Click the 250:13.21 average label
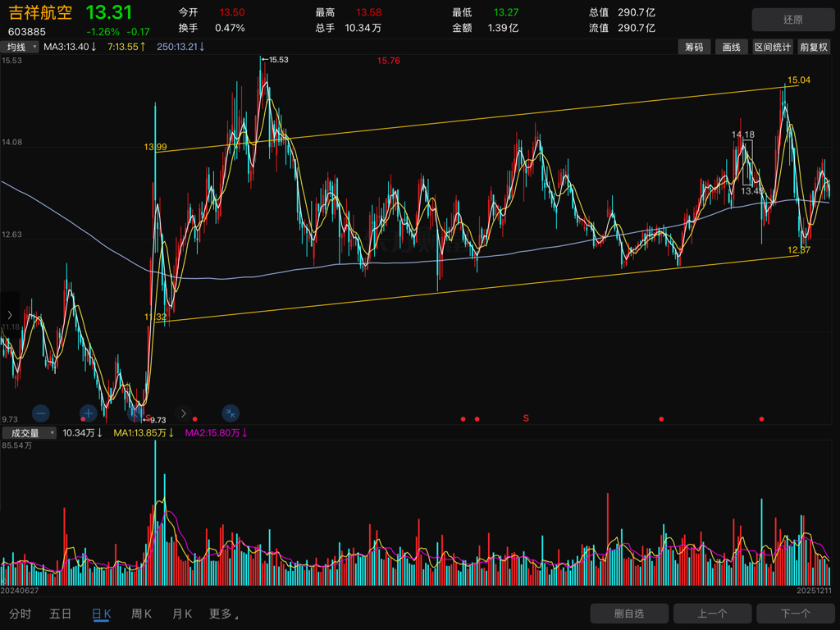 point(180,47)
